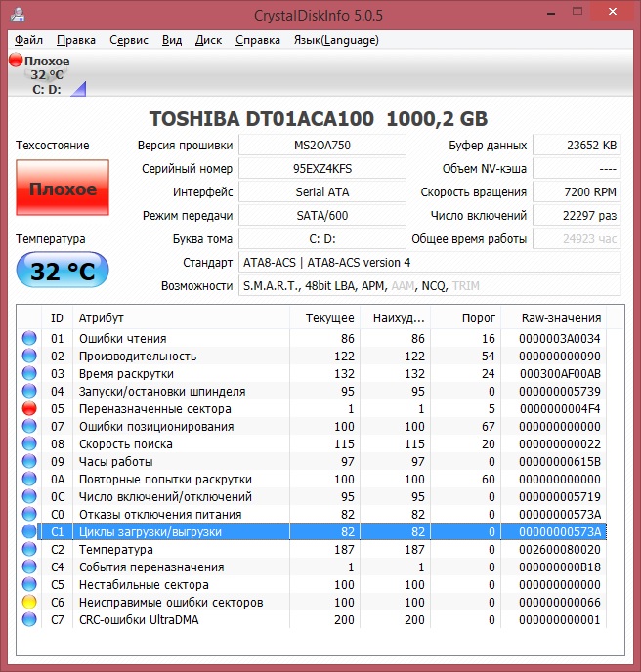Click the CrystalDiskInfo app icon in title bar
Viewport: 641px width, 672px height.
(x=18, y=15)
